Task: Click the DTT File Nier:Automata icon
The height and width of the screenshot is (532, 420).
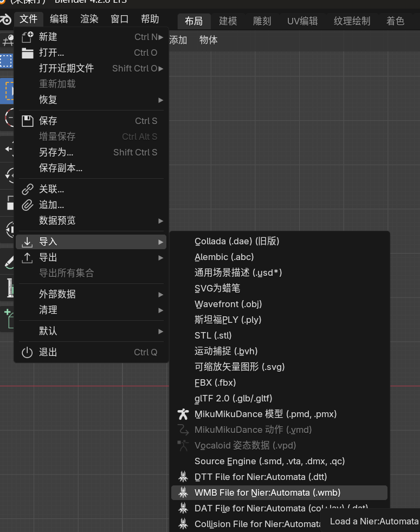Action: pyautogui.click(x=183, y=477)
